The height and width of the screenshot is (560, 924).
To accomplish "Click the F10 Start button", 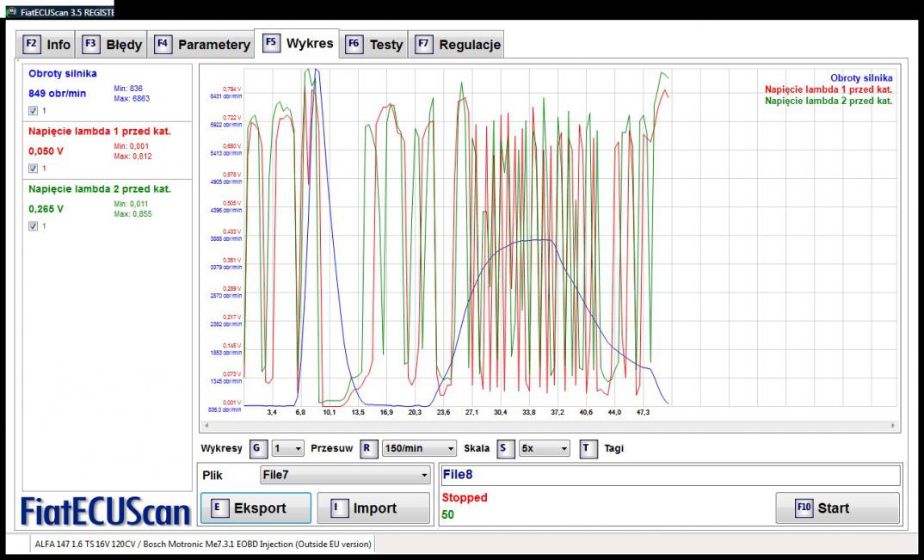I will pyautogui.click(x=837, y=508).
